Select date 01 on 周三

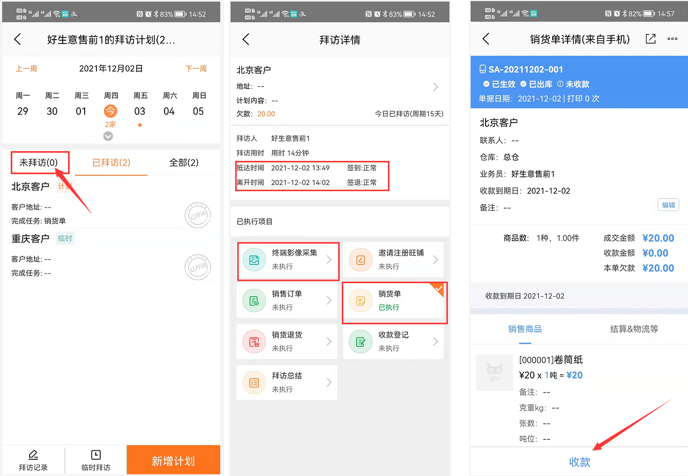(x=81, y=111)
